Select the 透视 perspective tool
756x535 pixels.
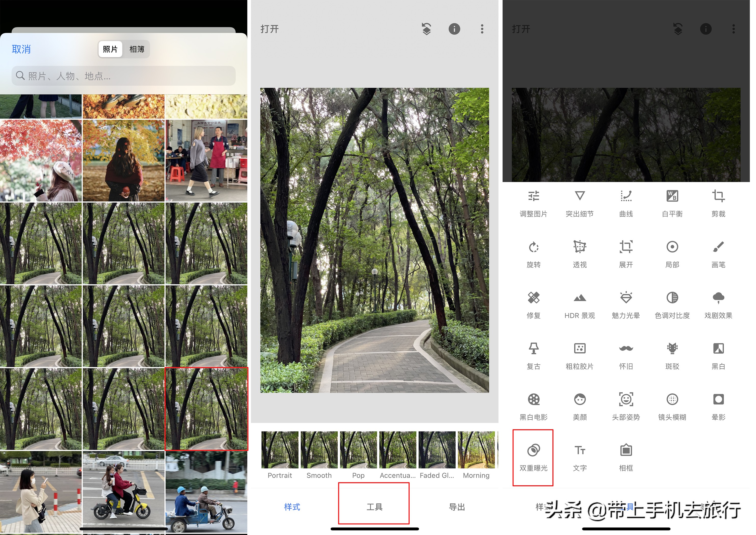click(x=579, y=254)
